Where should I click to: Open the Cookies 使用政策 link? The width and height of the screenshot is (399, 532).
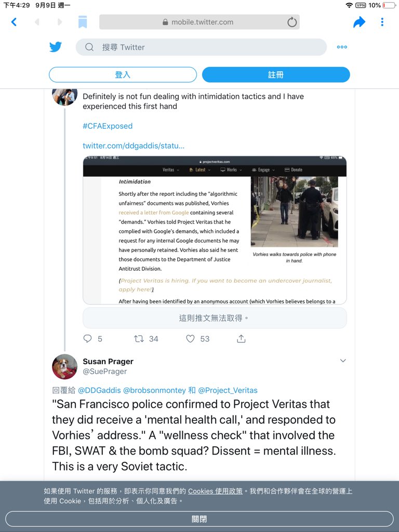(216, 491)
